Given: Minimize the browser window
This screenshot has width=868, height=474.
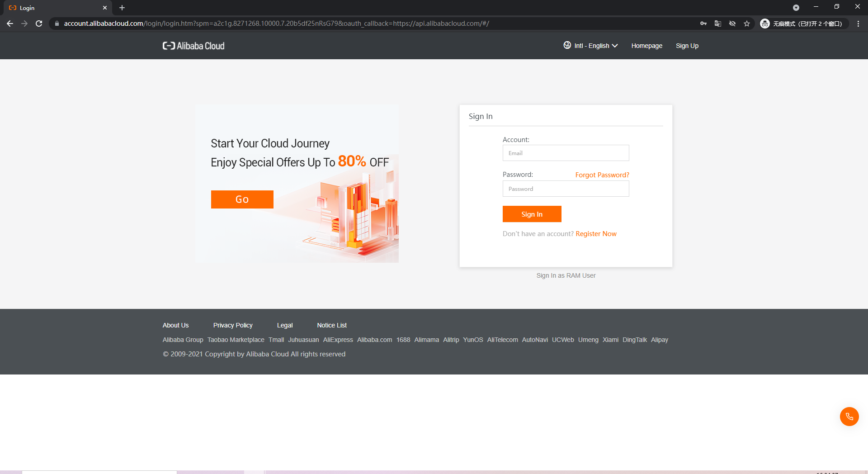Looking at the screenshot, I should [x=816, y=7].
